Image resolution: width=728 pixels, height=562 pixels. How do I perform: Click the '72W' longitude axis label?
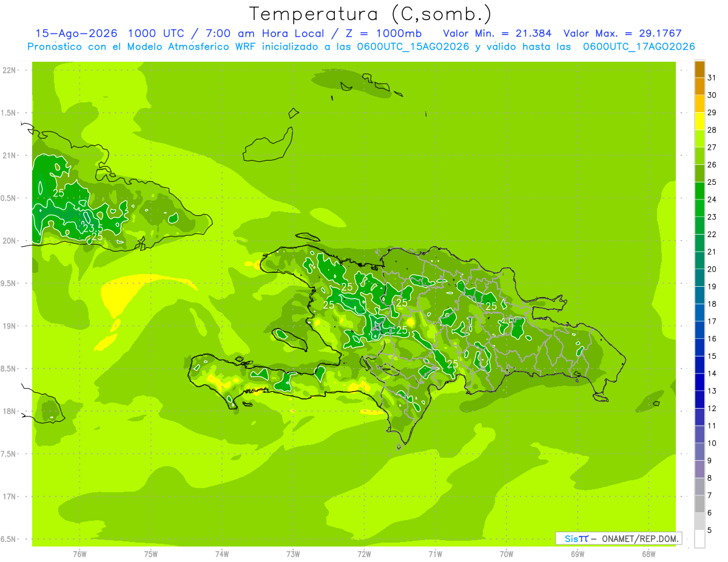(x=364, y=554)
